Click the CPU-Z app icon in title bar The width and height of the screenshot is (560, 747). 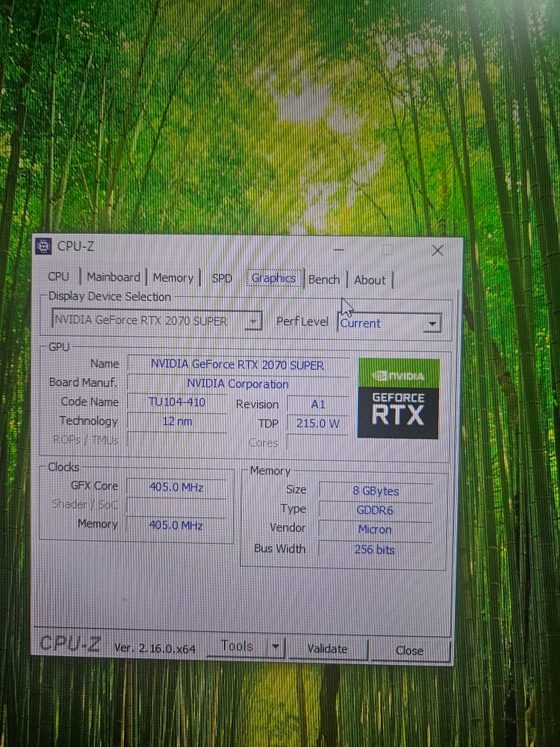(x=43, y=246)
